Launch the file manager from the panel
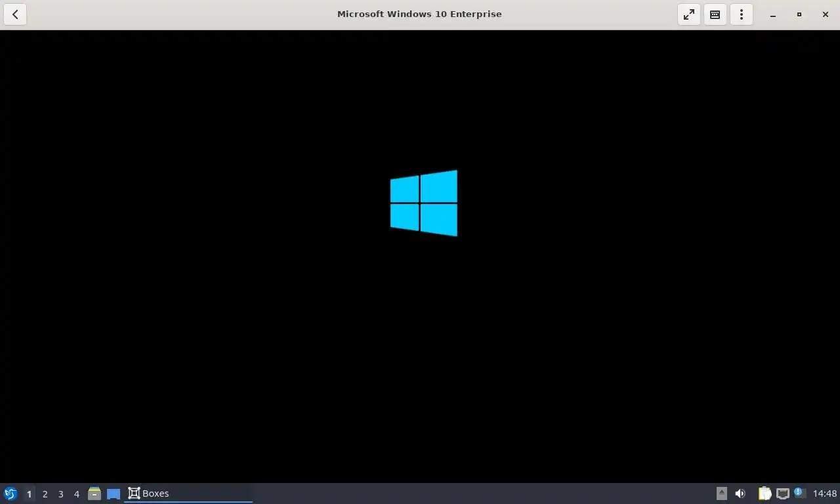Image resolution: width=840 pixels, height=504 pixels. (94, 493)
